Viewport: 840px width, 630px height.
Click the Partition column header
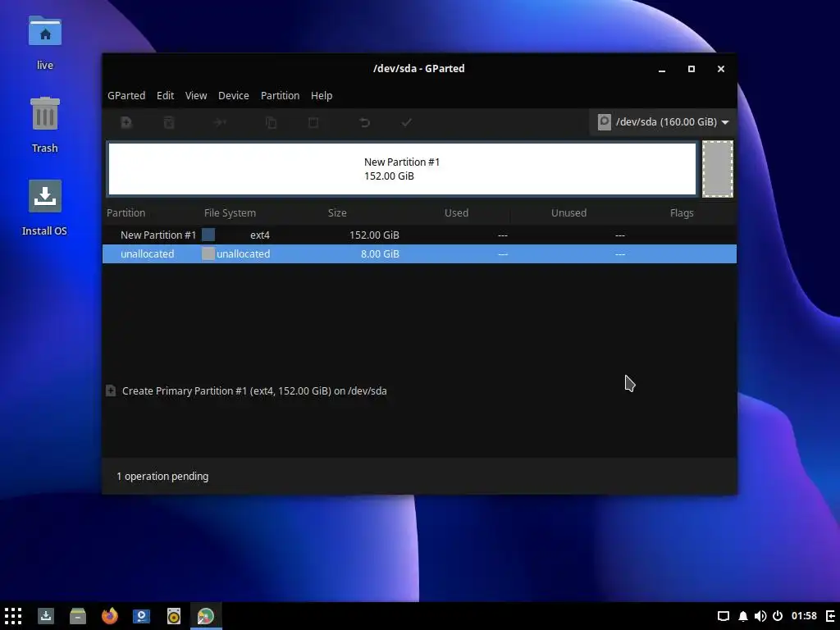tap(126, 212)
